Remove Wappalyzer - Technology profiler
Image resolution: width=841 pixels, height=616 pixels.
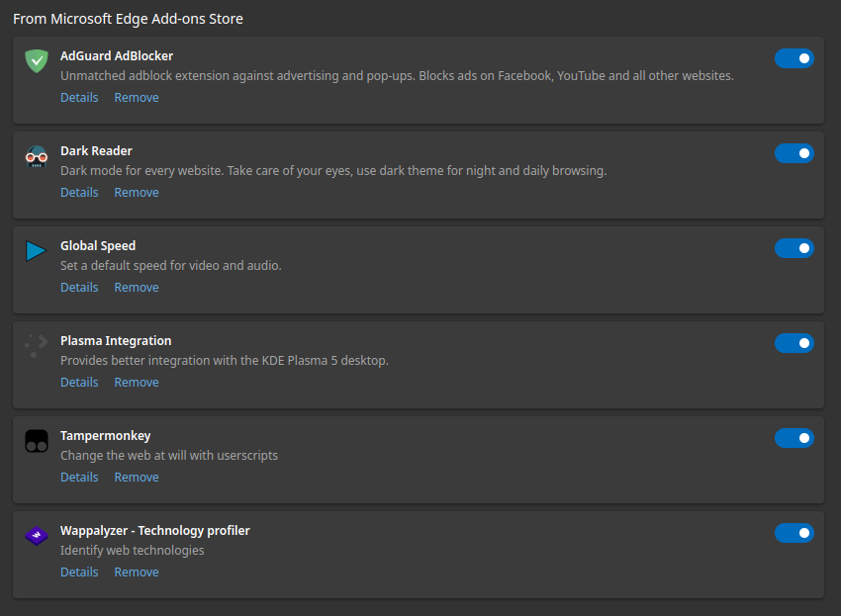tap(137, 572)
